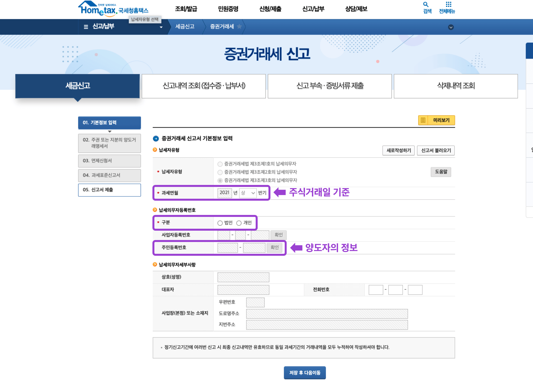Click first 전화번호 field
The height and width of the screenshot is (392, 533).
tap(376, 290)
